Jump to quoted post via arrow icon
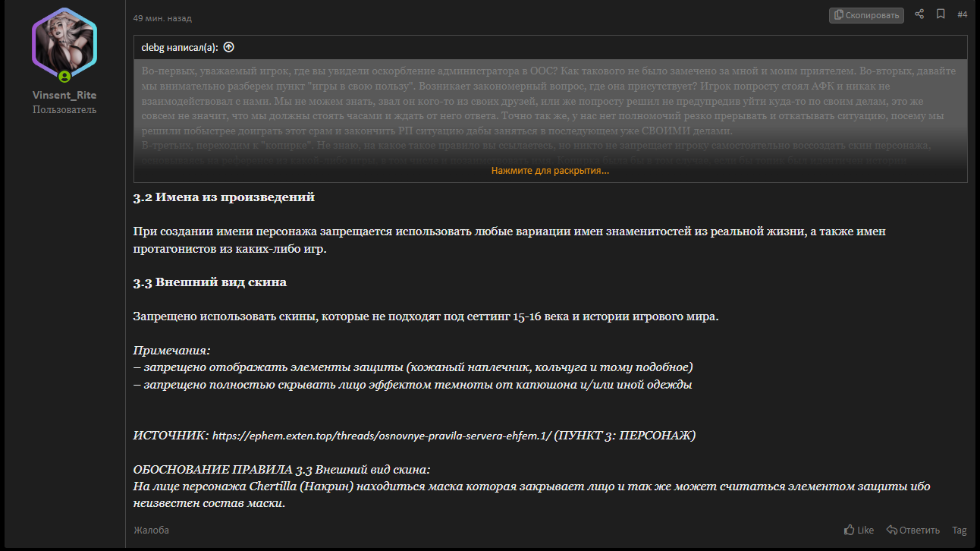Image resolution: width=980 pixels, height=551 pixels. click(x=229, y=47)
